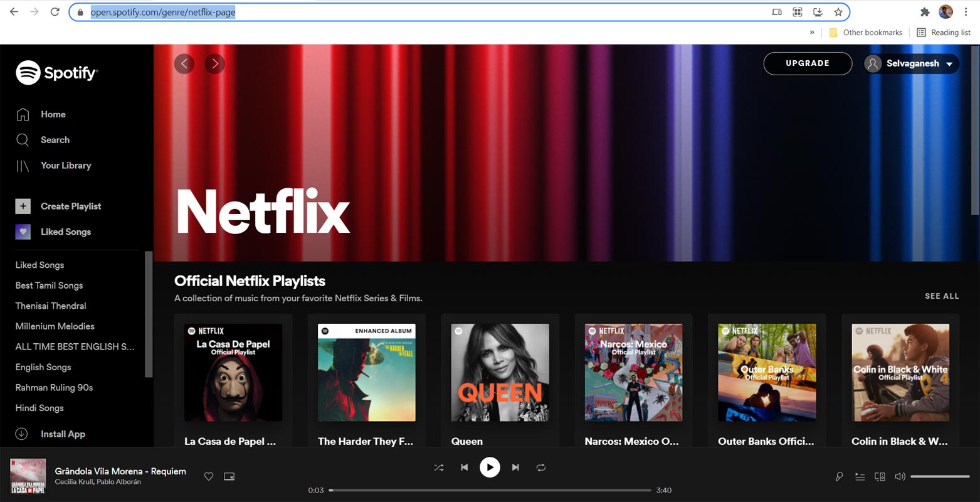Open Your Library in the sidebar

pos(53,166)
